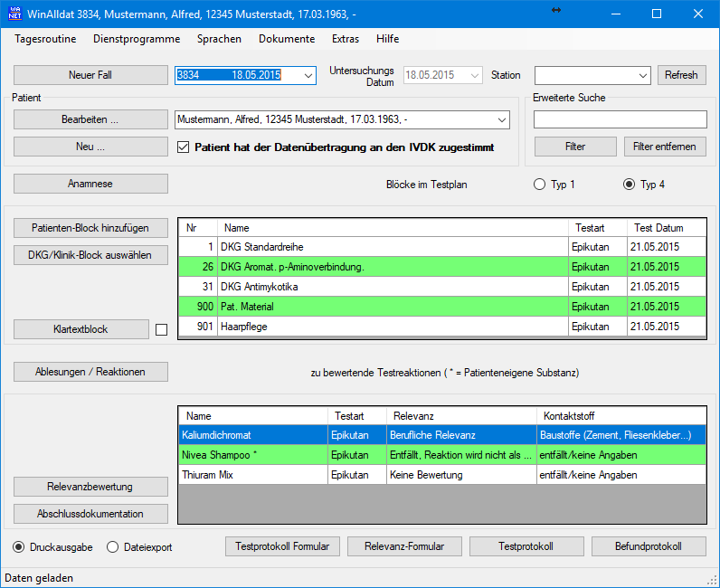Select the Typ 1 radio button
The height and width of the screenshot is (588, 720).
540,185
